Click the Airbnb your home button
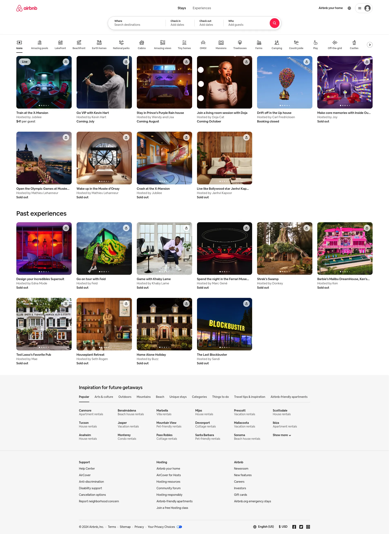Screen dimensions: 392x534 tap(331, 8)
